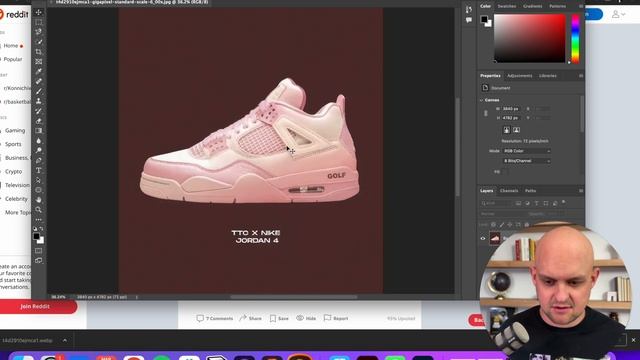
Task: Select the Gradient tool
Action: (39, 131)
